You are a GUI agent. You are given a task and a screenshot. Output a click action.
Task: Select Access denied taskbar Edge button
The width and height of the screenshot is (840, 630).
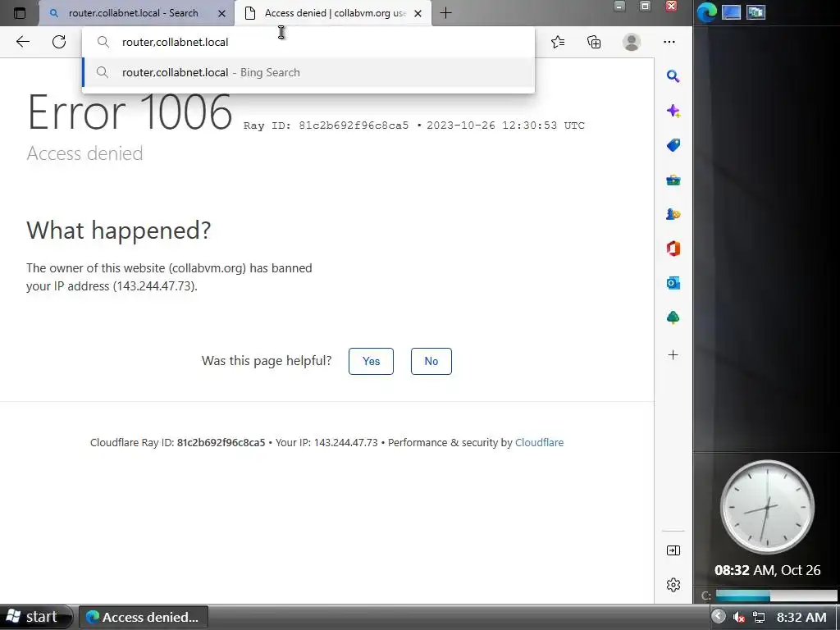(143, 617)
